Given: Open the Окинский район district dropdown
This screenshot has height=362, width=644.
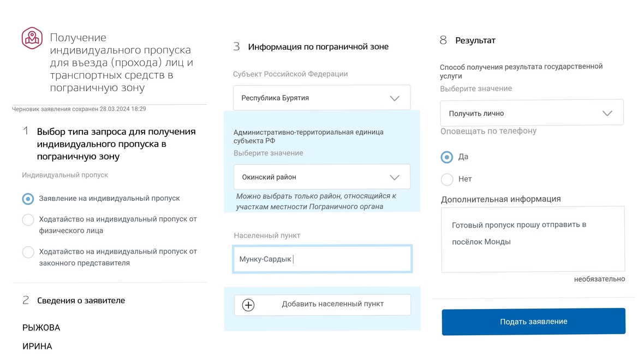Looking at the screenshot, I should 321,177.
